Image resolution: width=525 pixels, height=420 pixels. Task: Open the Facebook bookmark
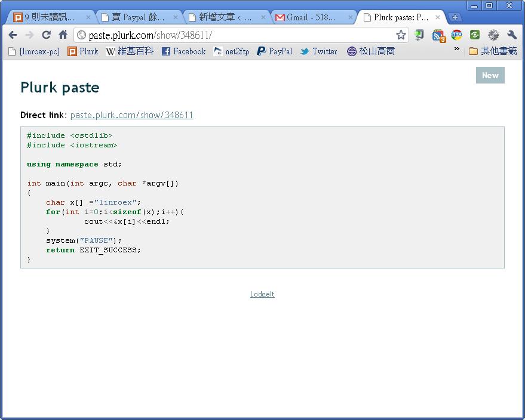[x=183, y=51]
